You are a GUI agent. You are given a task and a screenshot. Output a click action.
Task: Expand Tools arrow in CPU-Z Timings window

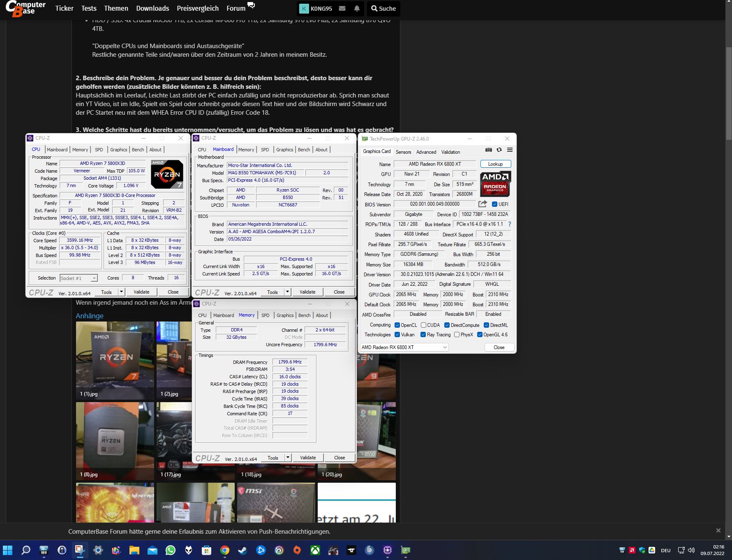(x=288, y=457)
